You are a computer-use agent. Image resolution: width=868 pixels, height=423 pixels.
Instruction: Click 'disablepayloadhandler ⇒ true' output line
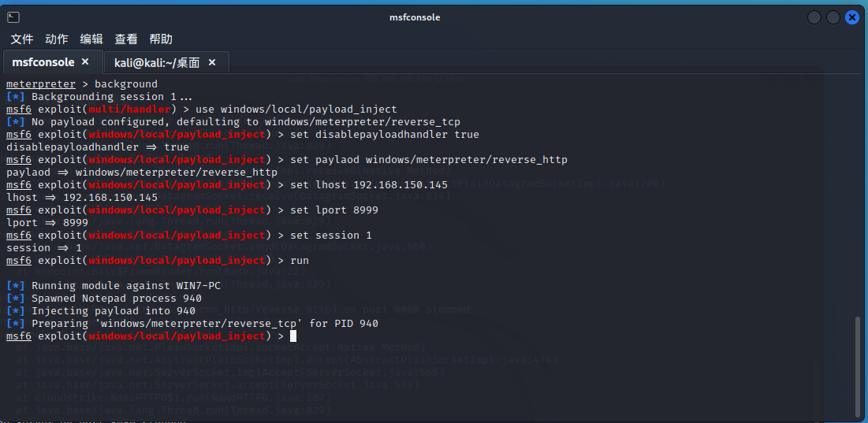point(98,147)
